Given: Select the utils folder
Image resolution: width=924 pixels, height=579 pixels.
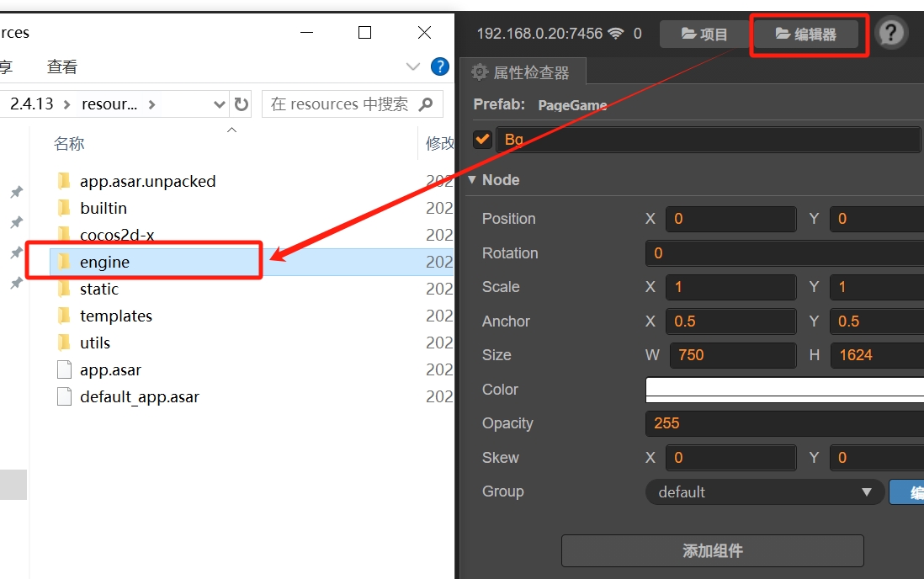Looking at the screenshot, I should click(95, 343).
